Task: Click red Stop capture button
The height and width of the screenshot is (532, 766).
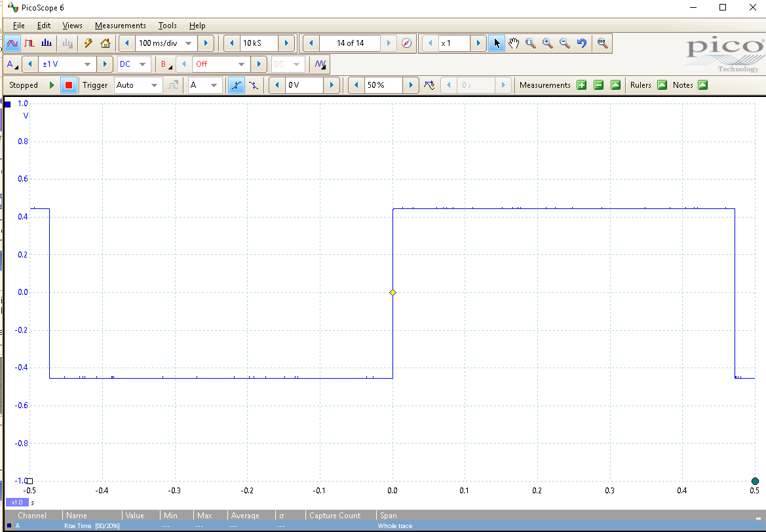Action: [68, 85]
